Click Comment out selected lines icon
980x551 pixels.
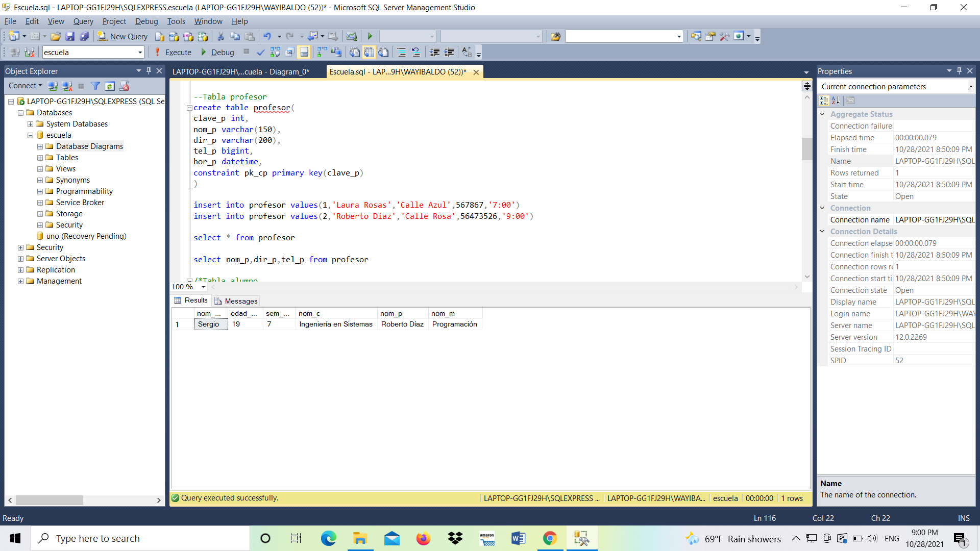(x=402, y=52)
